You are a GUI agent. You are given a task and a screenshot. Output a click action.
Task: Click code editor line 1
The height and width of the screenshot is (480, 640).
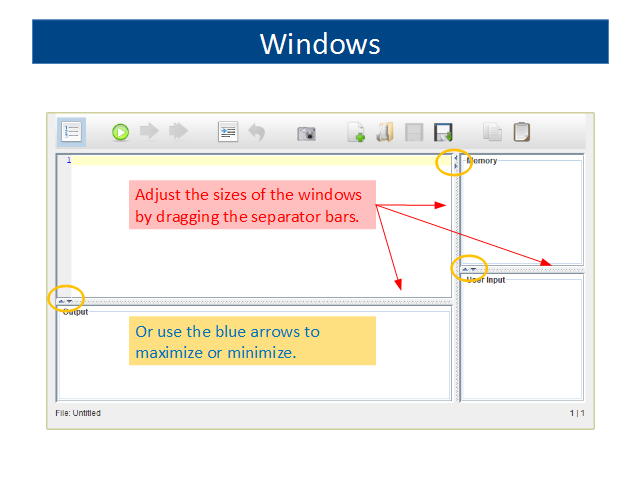pos(261,160)
